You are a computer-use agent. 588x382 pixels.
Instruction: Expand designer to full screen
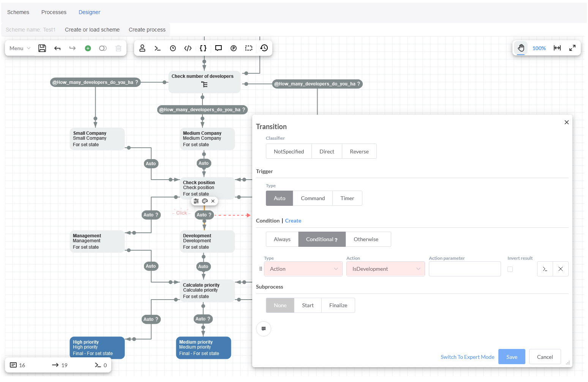pyautogui.click(x=572, y=48)
